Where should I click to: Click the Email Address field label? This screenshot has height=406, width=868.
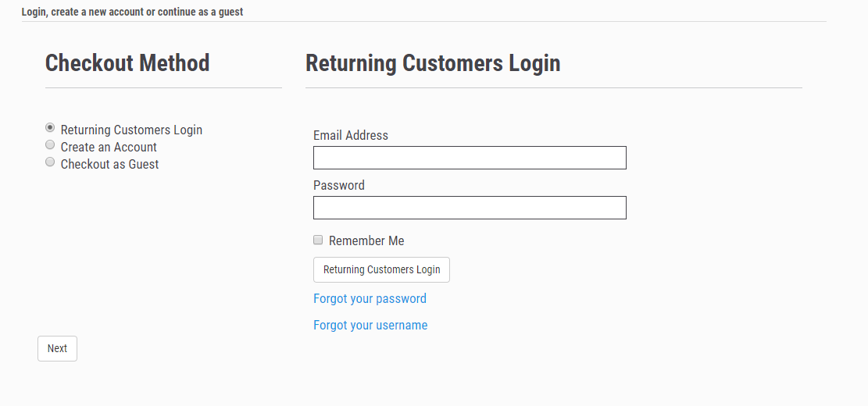(x=351, y=135)
